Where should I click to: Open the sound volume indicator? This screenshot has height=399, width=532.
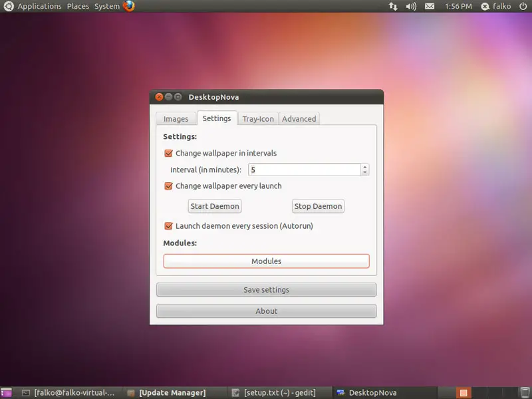(x=411, y=6)
